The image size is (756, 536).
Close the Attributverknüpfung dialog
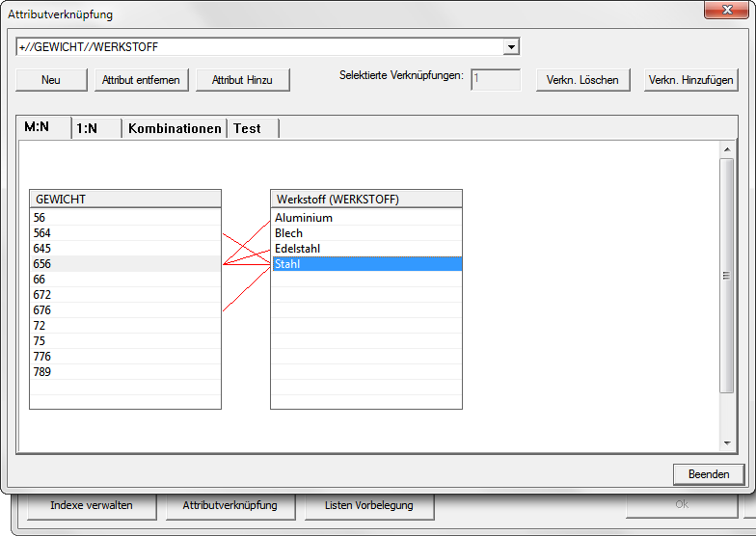[727, 10]
